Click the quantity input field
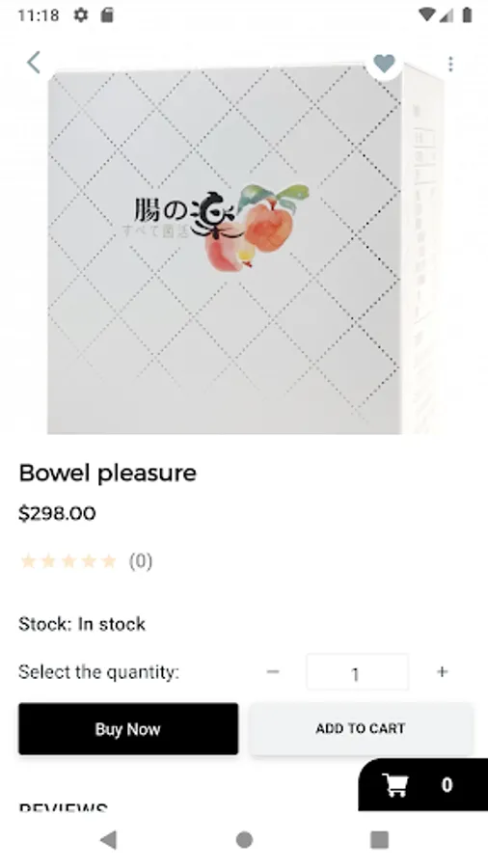 coord(358,672)
